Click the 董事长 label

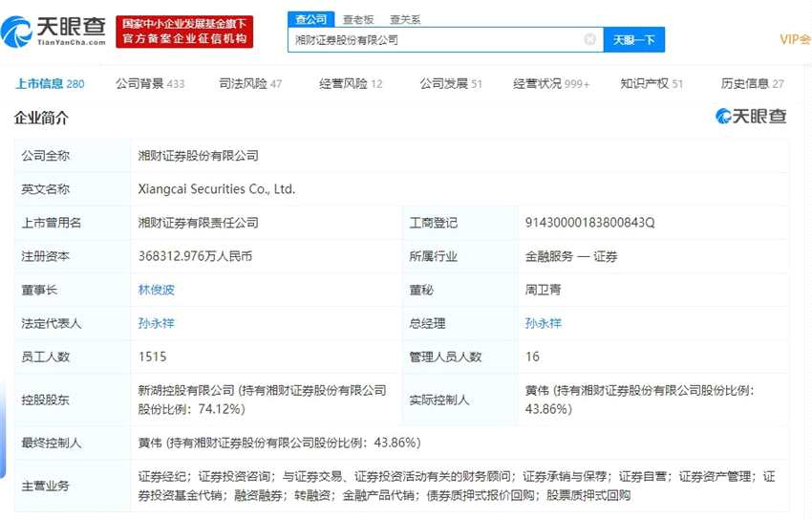pos(39,290)
